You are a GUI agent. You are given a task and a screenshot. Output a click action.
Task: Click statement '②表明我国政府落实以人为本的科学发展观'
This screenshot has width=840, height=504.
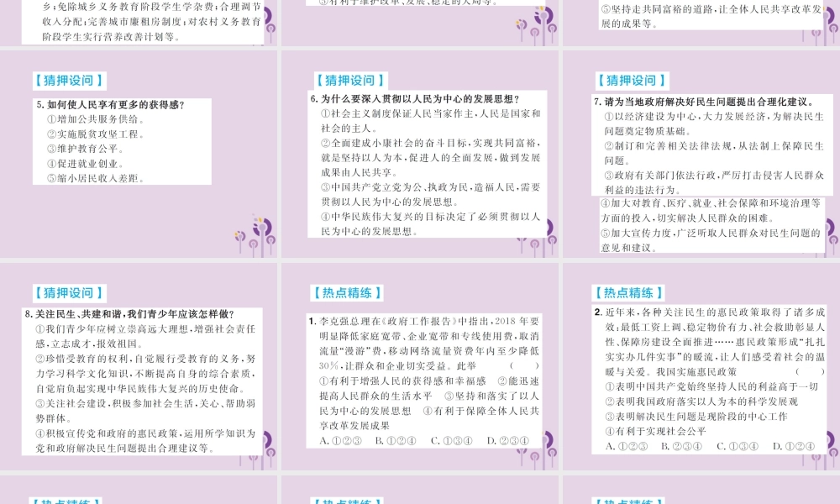(701, 402)
